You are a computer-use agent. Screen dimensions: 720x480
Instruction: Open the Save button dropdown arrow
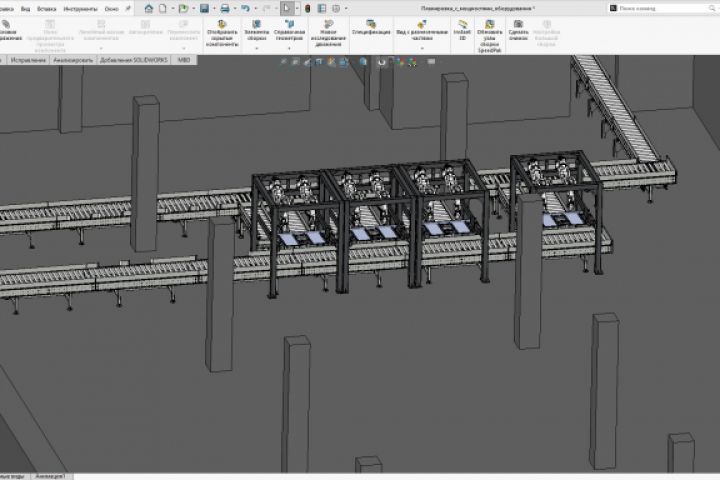pos(212,8)
